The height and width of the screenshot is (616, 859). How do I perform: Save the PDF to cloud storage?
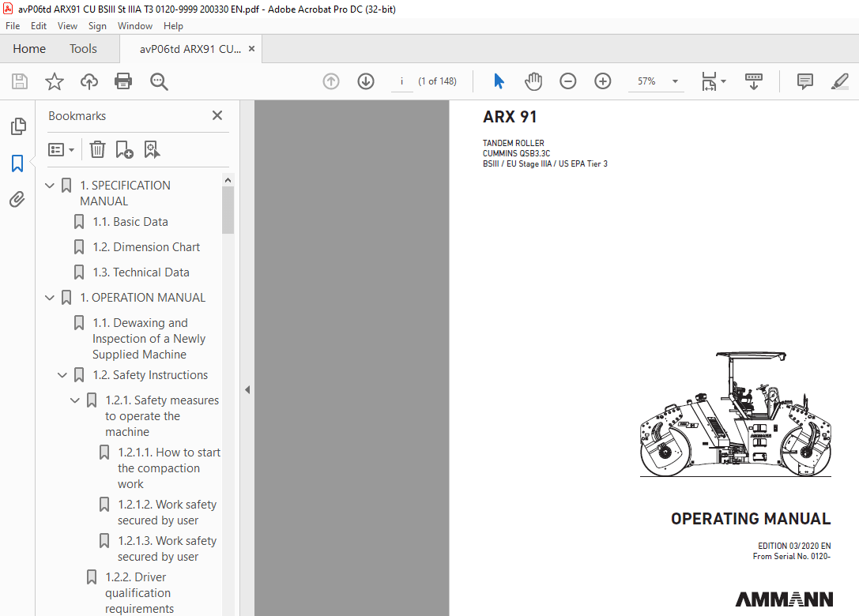(89, 81)
